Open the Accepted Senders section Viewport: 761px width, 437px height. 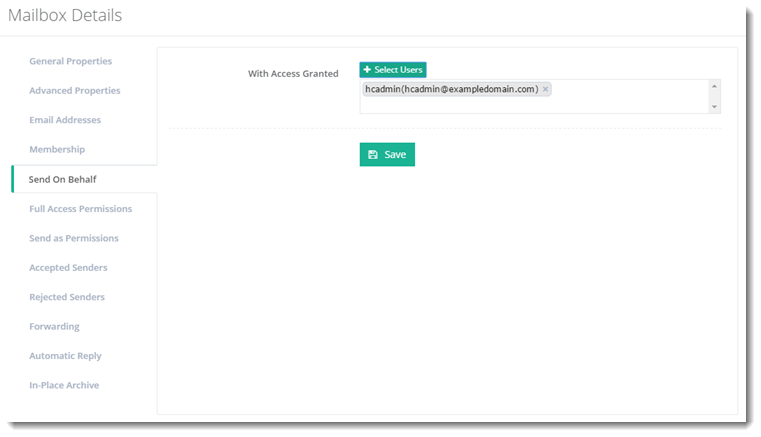click(68, 268)
